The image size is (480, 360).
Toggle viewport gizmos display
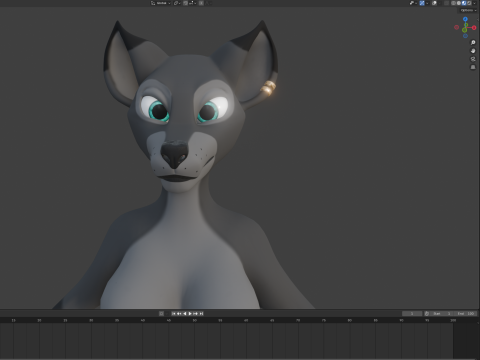[422, 3]
